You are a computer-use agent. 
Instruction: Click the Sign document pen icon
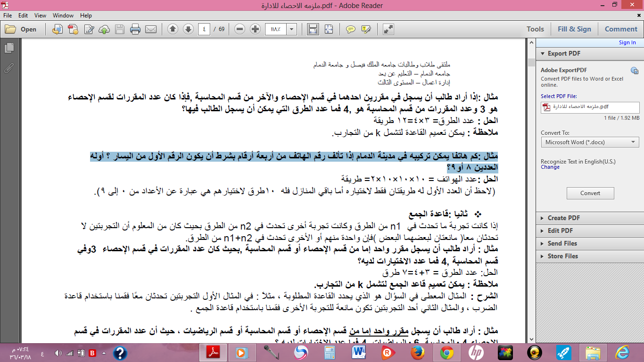click(x=89, y=29)
